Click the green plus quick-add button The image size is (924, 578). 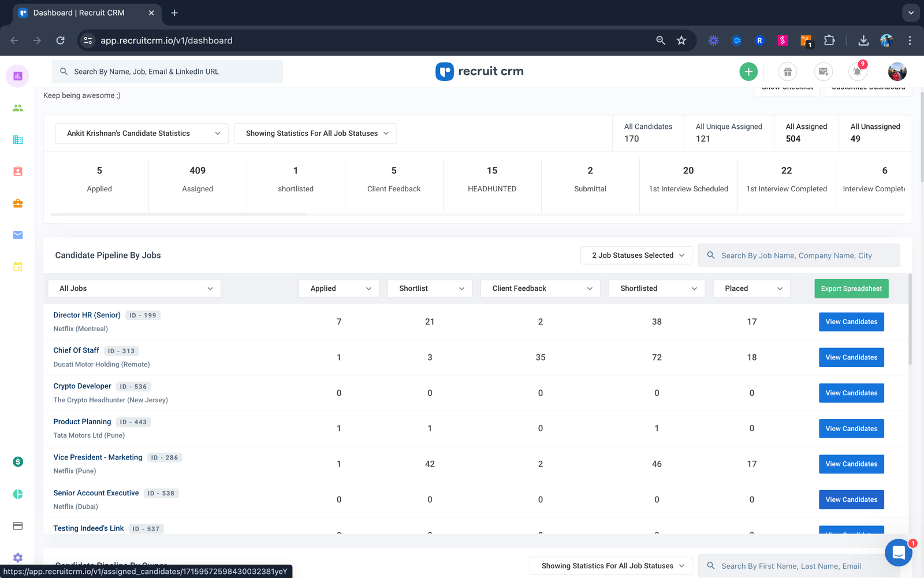coord(748,71)
